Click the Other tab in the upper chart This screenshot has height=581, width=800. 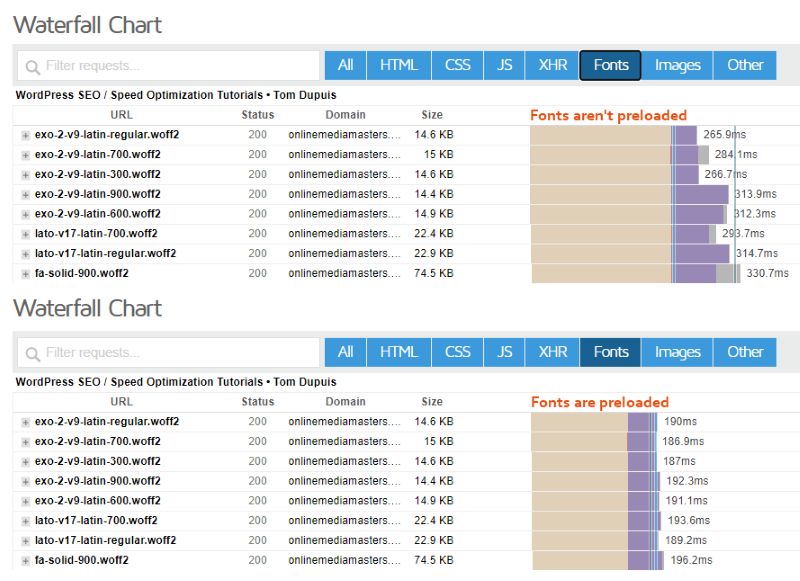(x=745, y=65)
